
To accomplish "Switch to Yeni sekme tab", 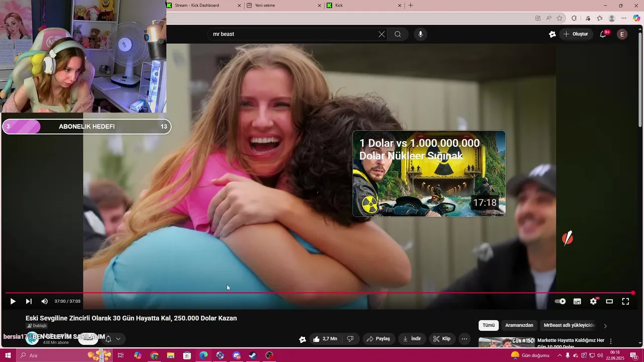I will (x=284, y=6).
